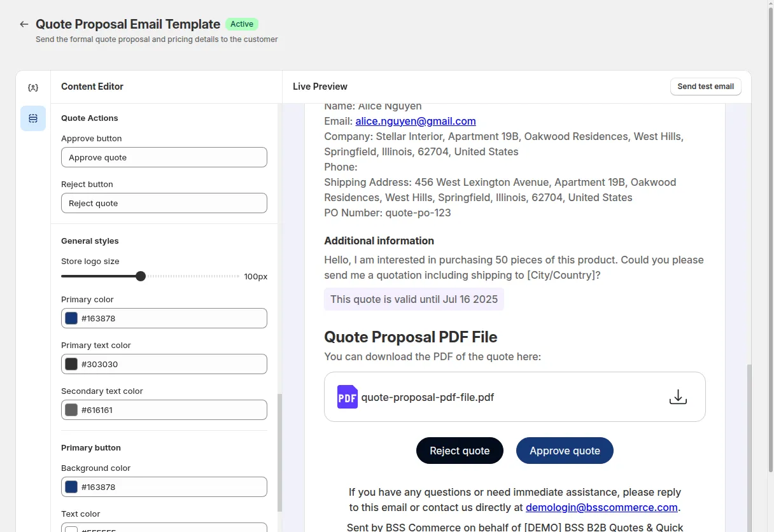774x532 pixels.
Task: Click the quote valid until Jul 16 2025 notice
Action: tap(414, 299)
